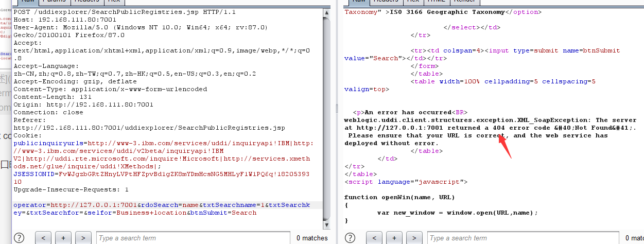The image size is (644, 244).
Task: Click request scrollbar down arrow
Action: tap(326, 225)
